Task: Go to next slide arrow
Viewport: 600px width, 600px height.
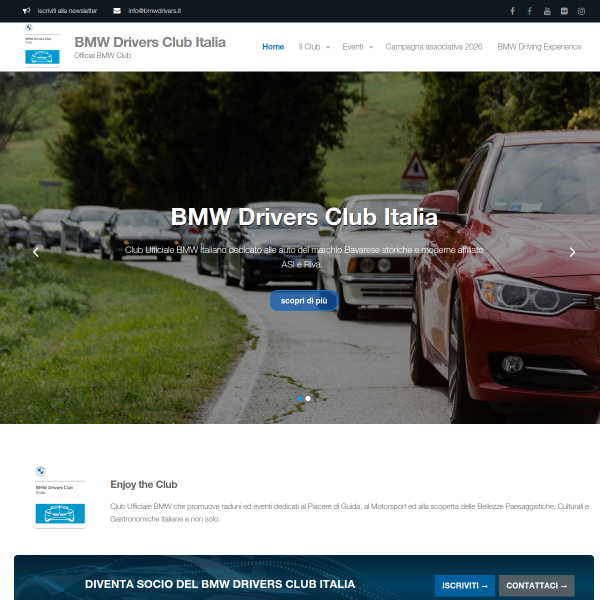Action: [572, 252]
